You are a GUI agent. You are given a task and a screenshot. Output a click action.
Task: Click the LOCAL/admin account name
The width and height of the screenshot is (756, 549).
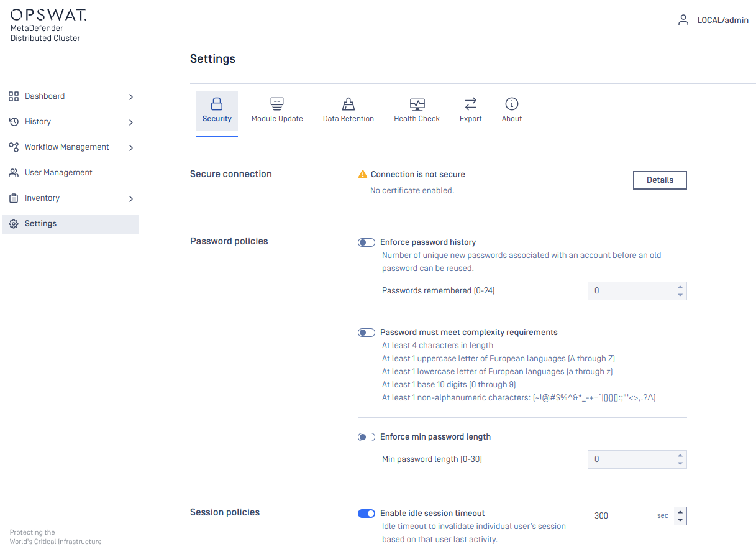[x=722, y=20]
